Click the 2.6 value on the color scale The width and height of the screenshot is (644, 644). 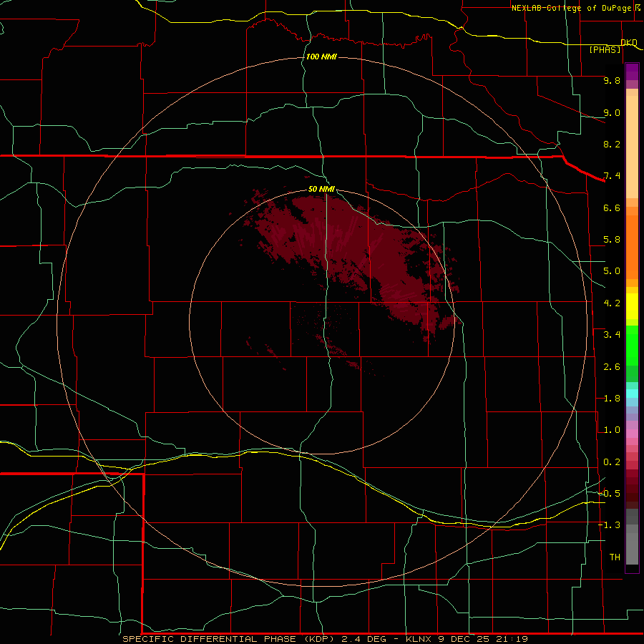point(612,367)
